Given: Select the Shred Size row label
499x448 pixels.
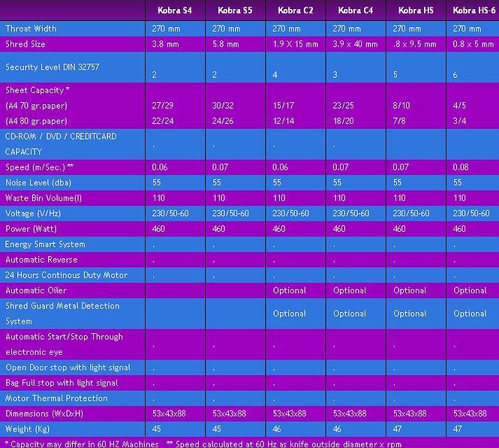Looking at the screenshot, I should click(x=26, y=44).
